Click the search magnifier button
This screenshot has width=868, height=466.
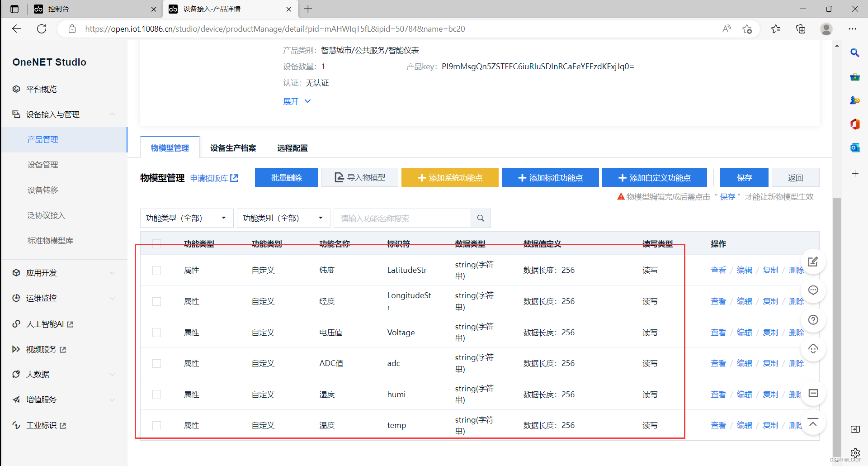(481, 218)
